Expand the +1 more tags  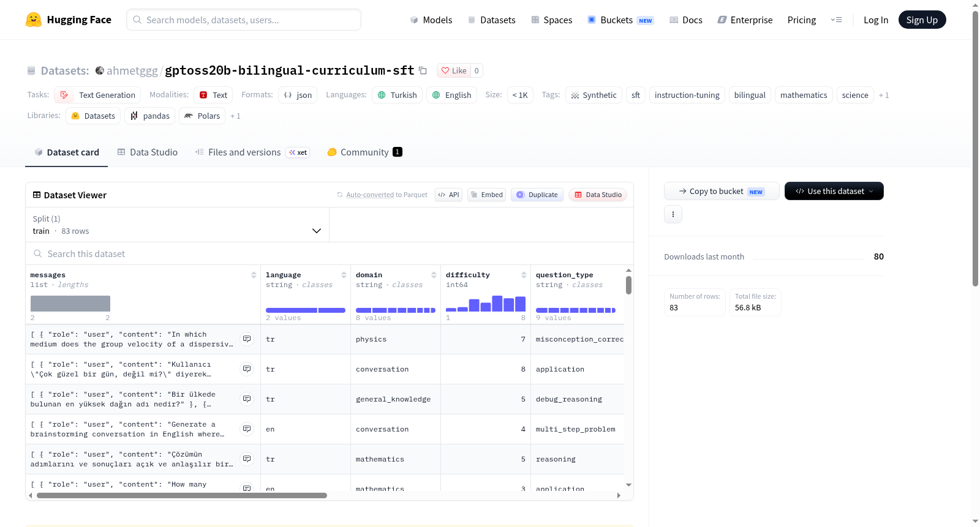pyautogui.click(x=884, y=95)
